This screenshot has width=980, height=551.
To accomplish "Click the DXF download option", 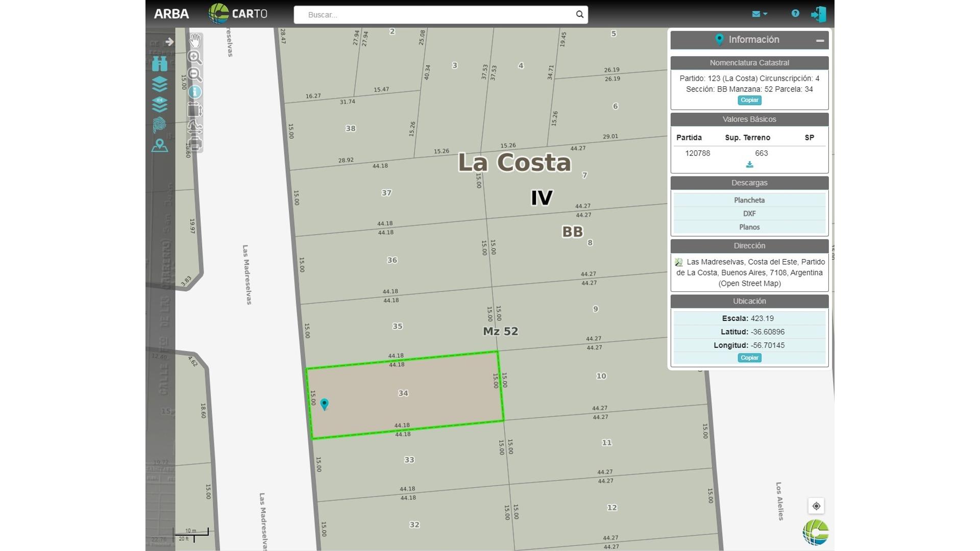I will pyautogui.click(x=749, y=214).
